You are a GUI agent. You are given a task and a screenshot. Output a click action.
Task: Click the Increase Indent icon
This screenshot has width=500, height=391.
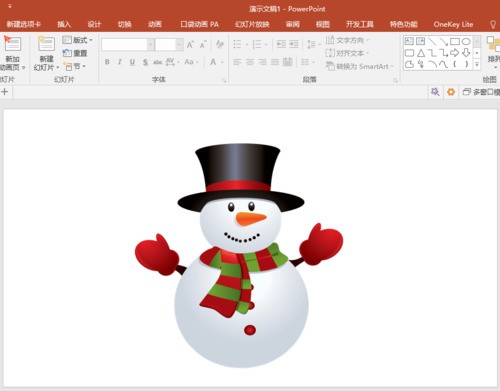294,44
